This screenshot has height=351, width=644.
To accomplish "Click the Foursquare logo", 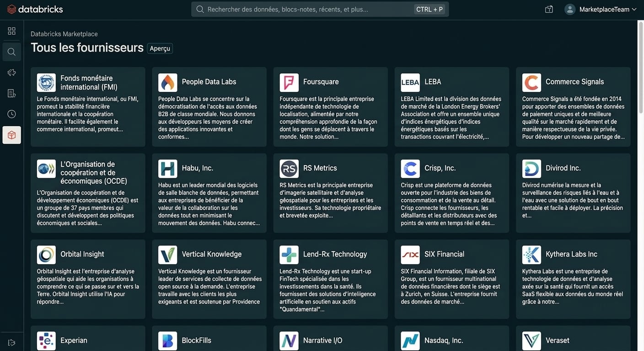I will pos(289,83).
